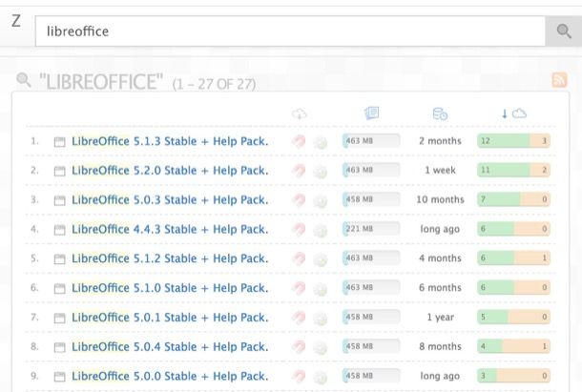Click the '6 months' age text

(x=440, y=288)
